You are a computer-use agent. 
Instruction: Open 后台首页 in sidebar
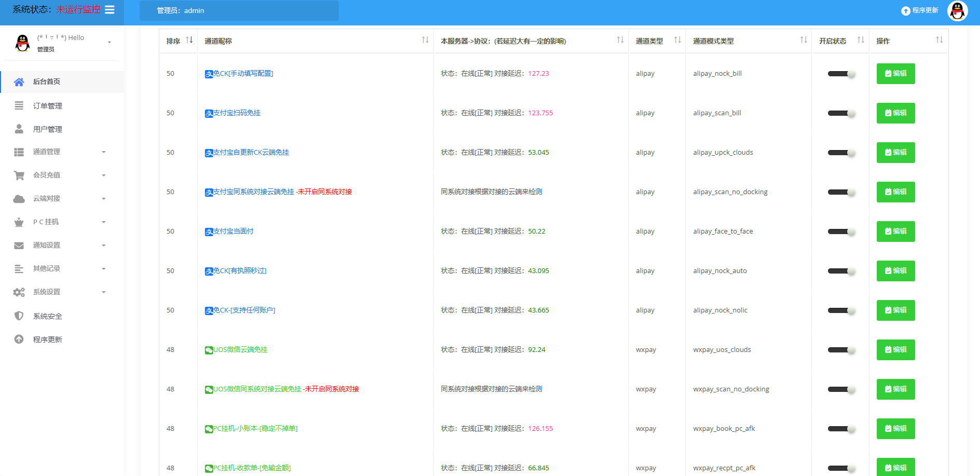pos(62,82)
